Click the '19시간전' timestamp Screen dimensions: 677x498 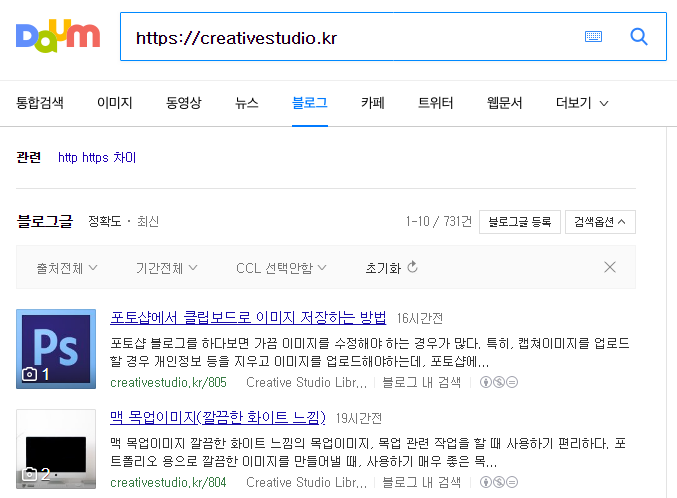click(359, 419)
